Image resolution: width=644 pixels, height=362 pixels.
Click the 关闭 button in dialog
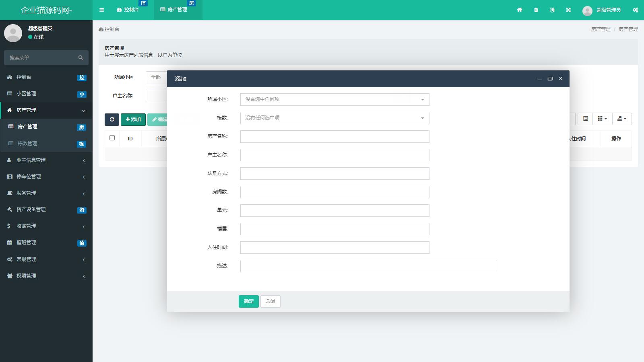[x=270, y=301]
